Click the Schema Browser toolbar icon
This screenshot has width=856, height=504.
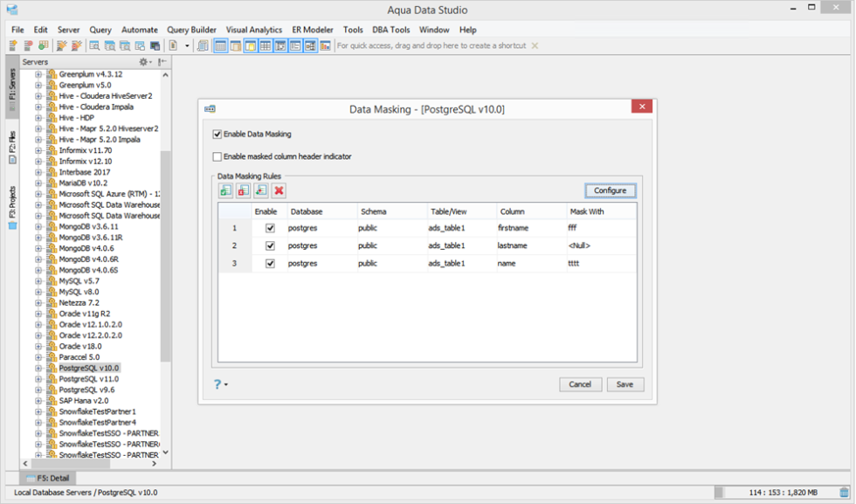pos(94,45)
